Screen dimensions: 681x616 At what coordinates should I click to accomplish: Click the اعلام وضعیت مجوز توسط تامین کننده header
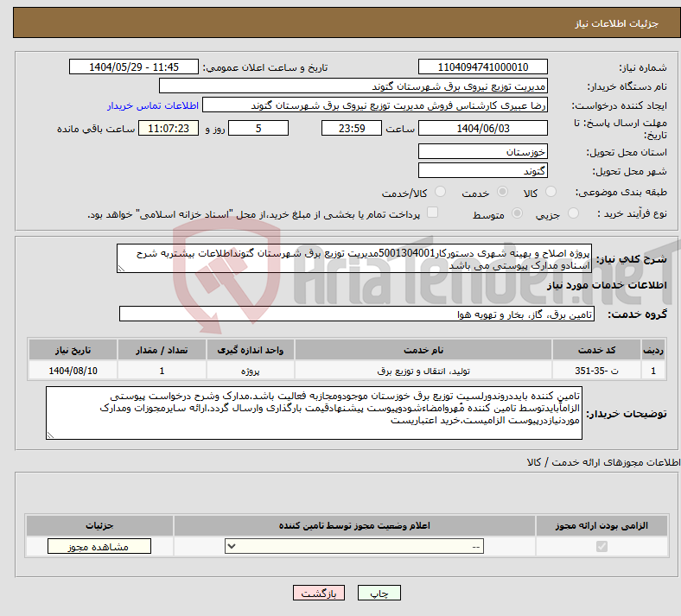click(354, 525)
